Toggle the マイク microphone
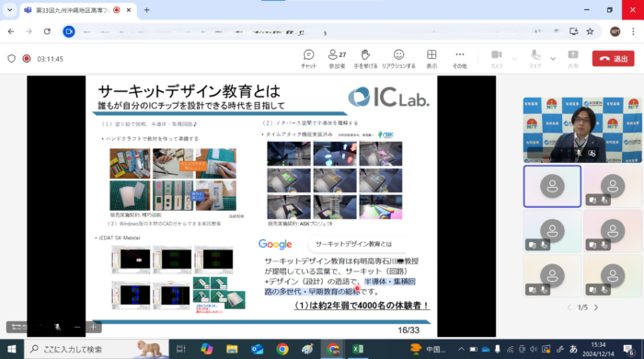 535,59
